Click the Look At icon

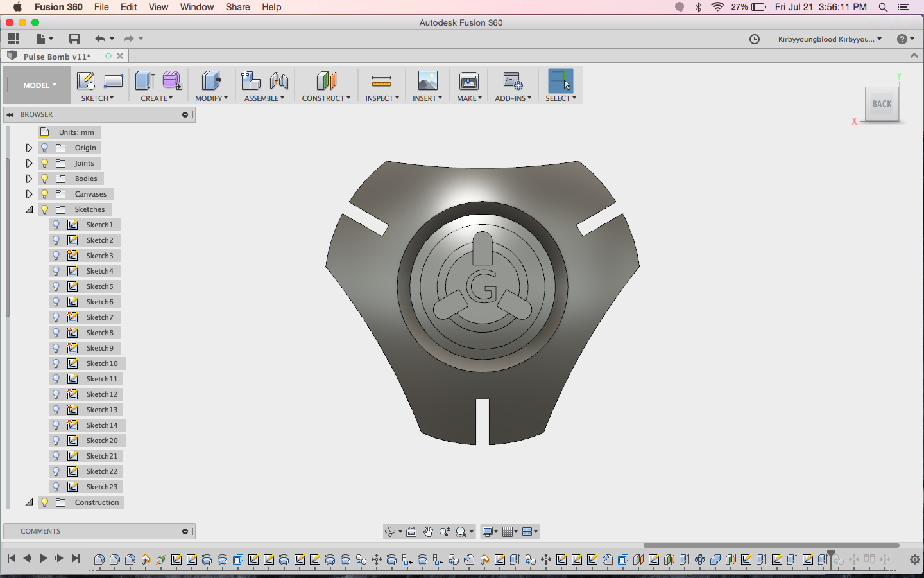tap(411, 532)
